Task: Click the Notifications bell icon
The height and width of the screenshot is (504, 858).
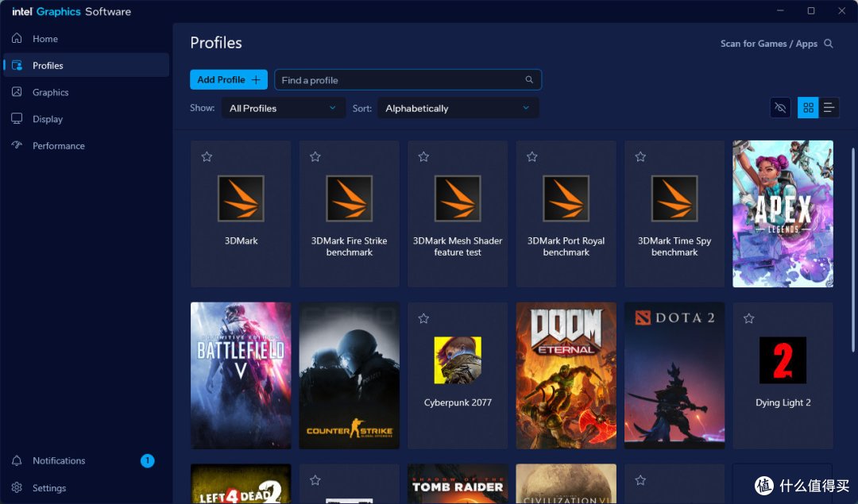Action: click(x=17, y=460)
